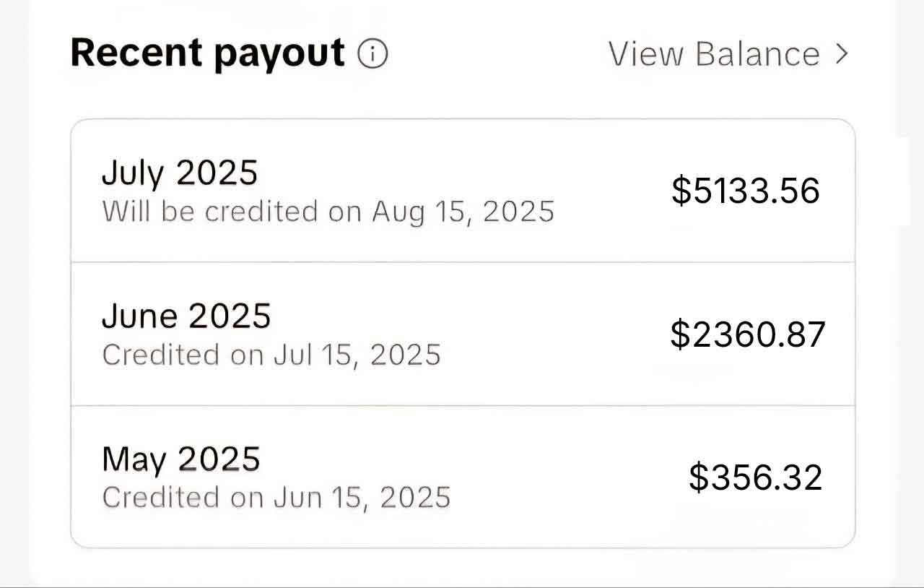Open the May 2025 payout row
This screenshot has width=924, height=588.
pos(462,477)
